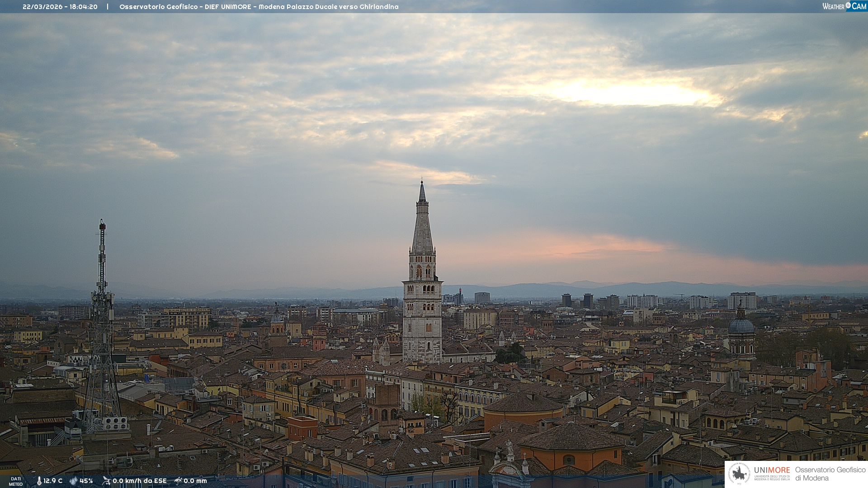Click the 0.0 mm rainfall reading
The width and height of the screenshot is (868, 488).
(195, 481)
